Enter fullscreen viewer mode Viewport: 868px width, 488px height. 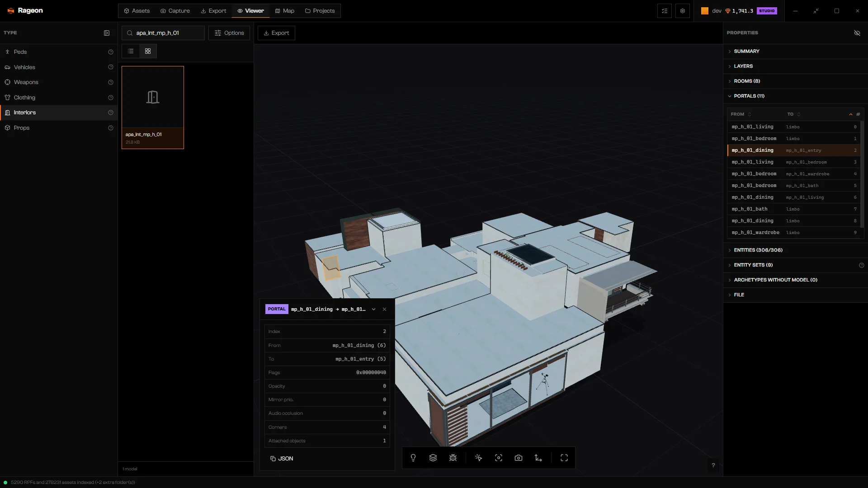(x=564, y=458)
